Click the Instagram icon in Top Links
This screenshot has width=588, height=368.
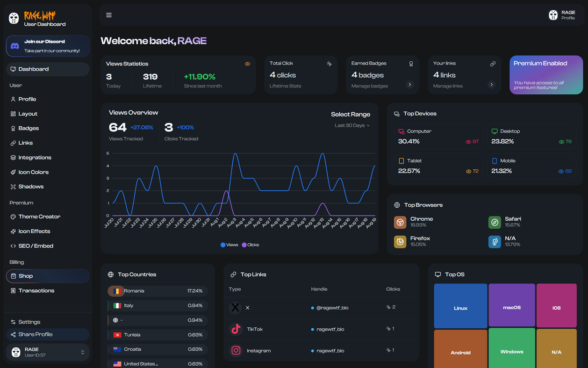click(x=236, y=350)
